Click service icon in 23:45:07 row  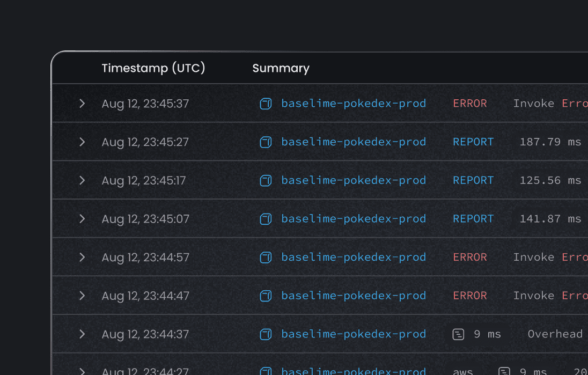coord(266,219)
